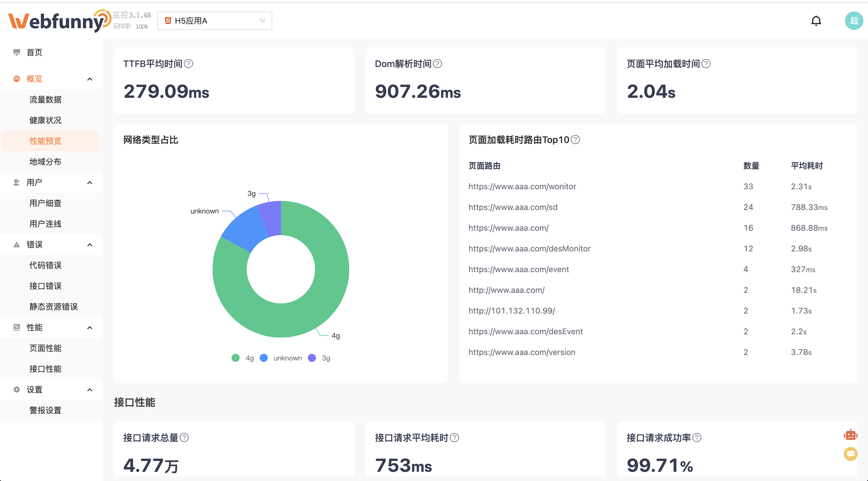Click the https://www.aaa.com/version route

[522, 352]
